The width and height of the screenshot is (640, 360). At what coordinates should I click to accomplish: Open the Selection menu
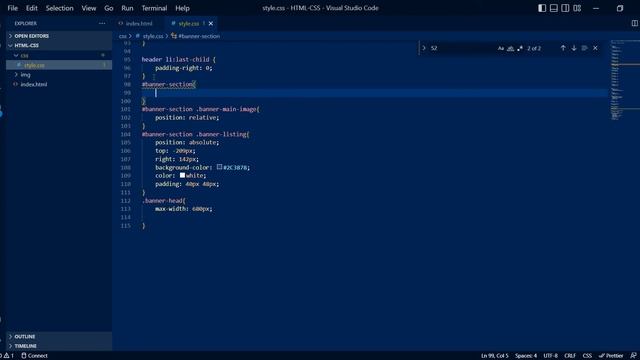tap(60, 8)
